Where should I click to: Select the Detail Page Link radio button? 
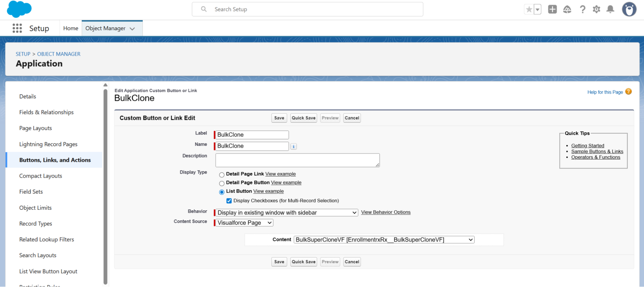222,175
